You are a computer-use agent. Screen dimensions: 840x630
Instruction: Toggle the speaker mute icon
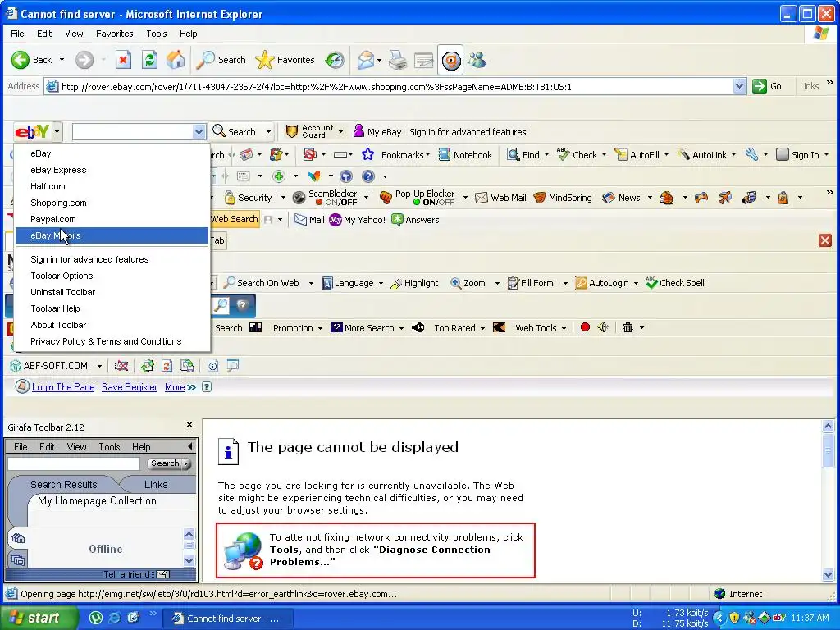click(x=603, y=327)
